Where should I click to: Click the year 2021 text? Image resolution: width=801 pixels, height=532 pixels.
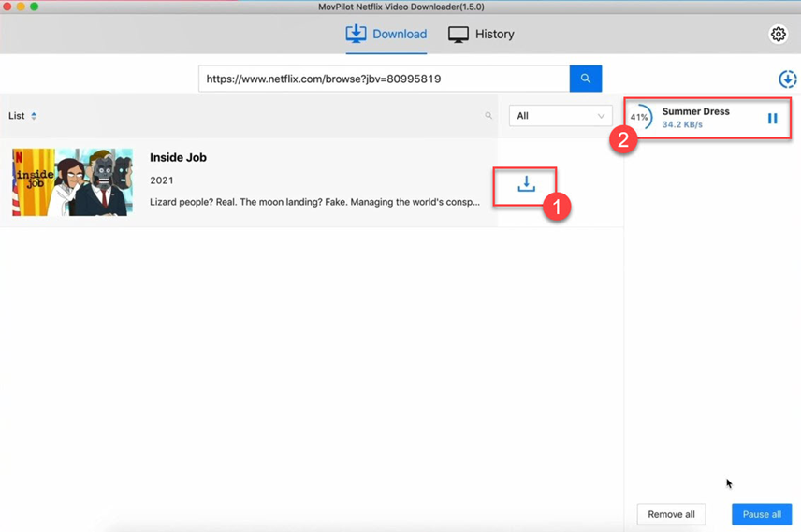point(162,180)
